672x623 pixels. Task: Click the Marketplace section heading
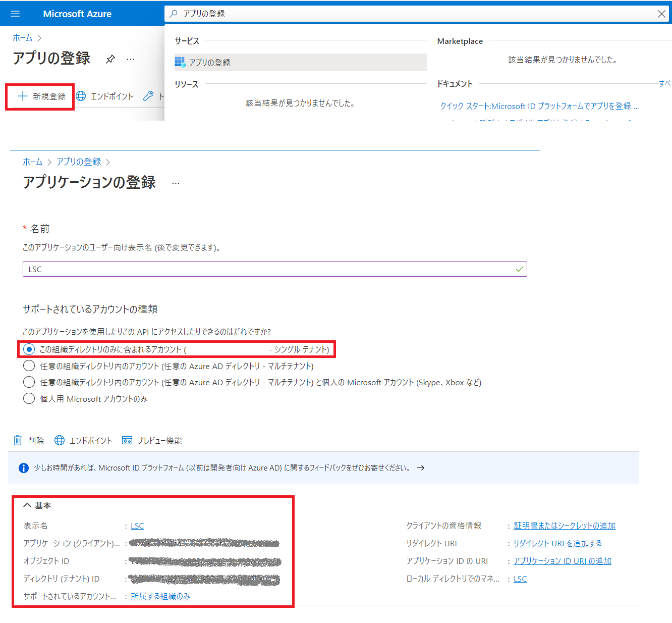point(460,41)
